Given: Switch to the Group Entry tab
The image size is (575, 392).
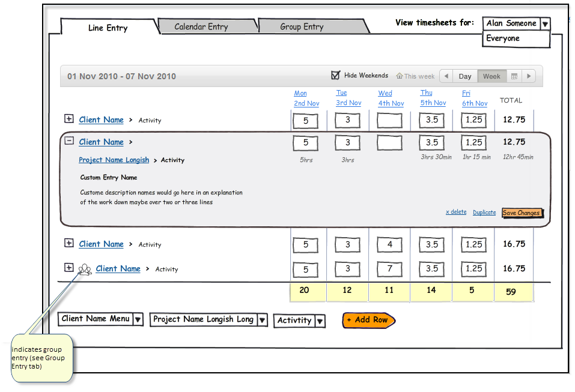Looking at the screenshot, I should (x=302, y=26).
